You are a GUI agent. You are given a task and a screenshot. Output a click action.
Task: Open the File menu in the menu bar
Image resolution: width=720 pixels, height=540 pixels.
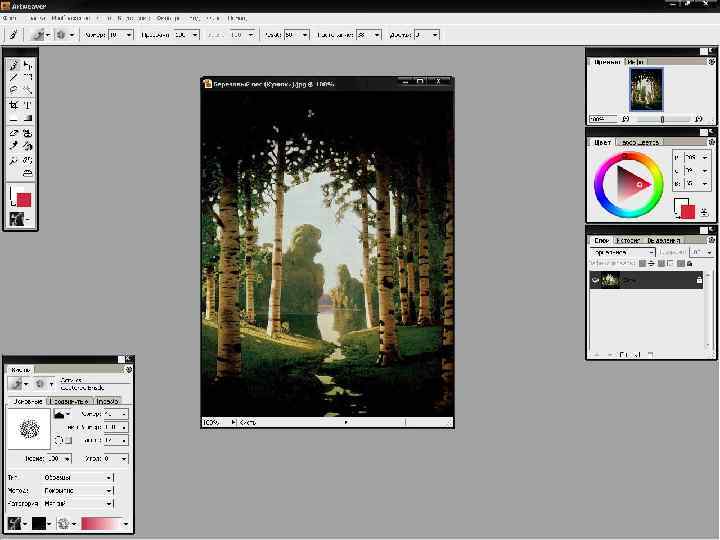tap(10, 18)
